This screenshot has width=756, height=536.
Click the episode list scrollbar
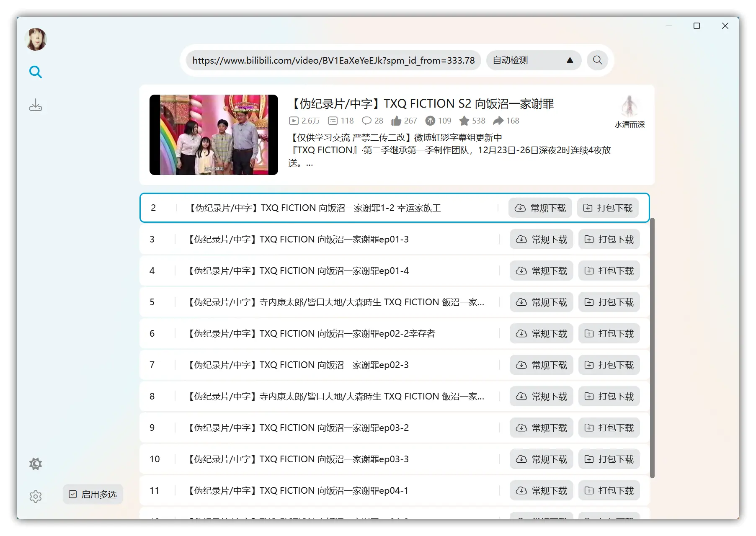652,348
